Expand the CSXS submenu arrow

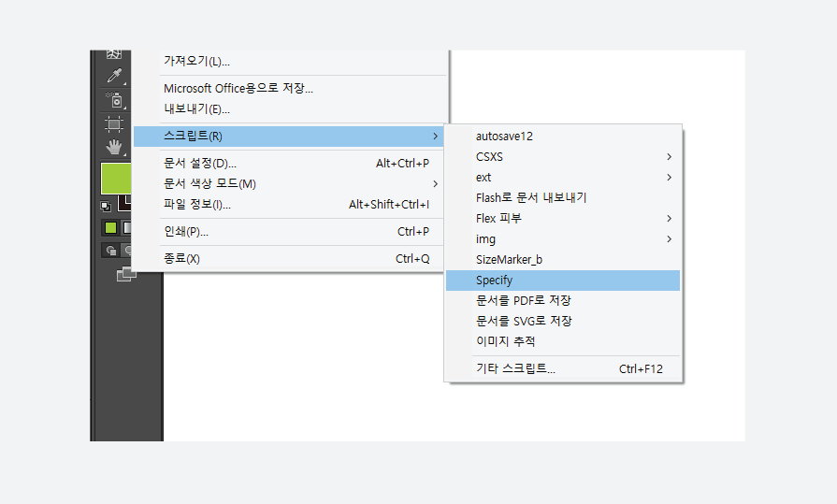pyautogui.click(x=669, y=157)
